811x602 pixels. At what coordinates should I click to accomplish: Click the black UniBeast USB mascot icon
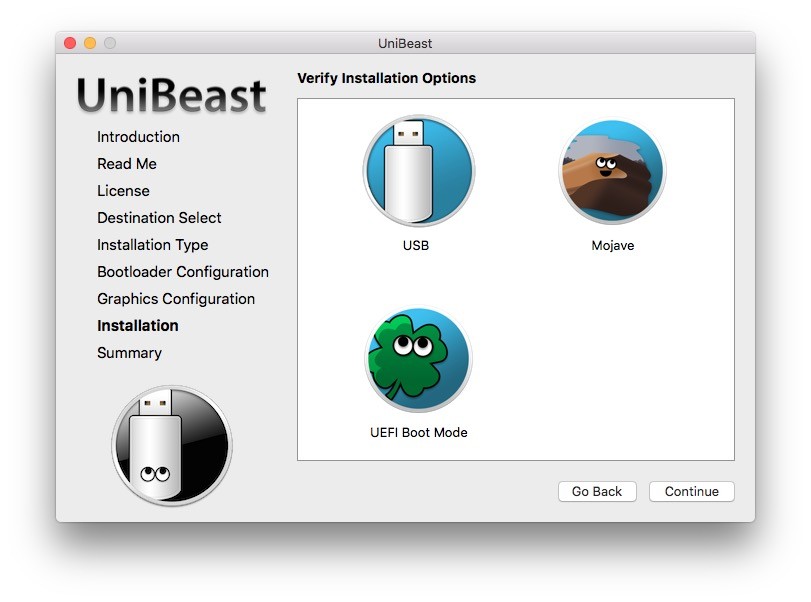[172, 445]
